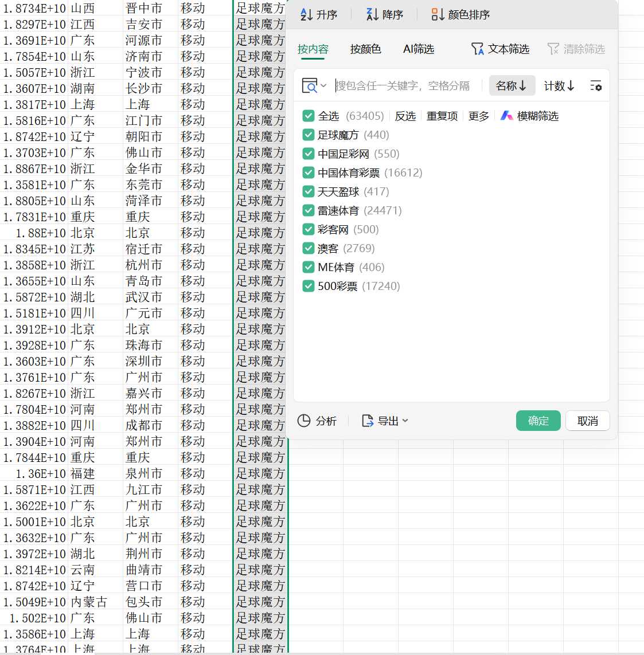Select cell 朝阳市

tap(150, 136)
